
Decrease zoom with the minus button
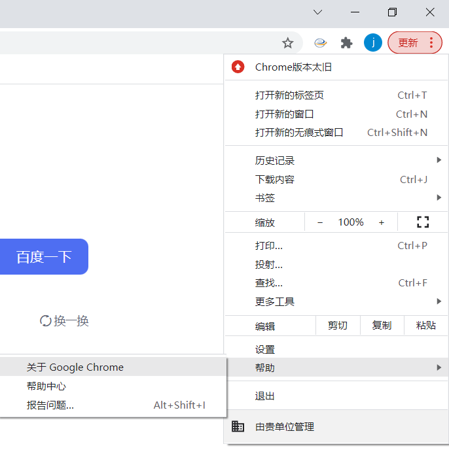[x=320, y=222]
